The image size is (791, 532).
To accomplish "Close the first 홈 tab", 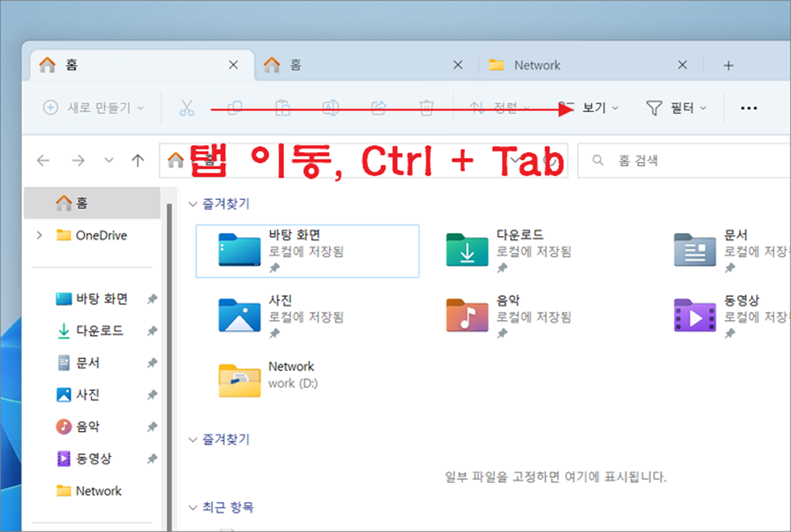I will pos(234,65).
